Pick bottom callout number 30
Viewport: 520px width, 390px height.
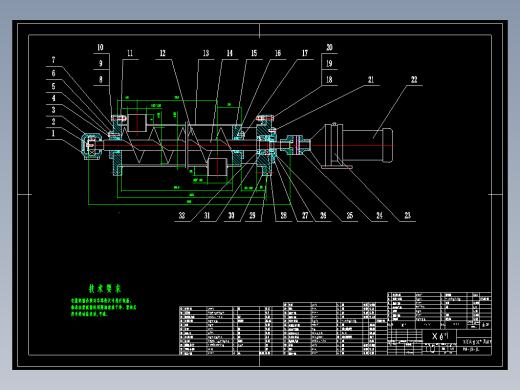(231, 216)
